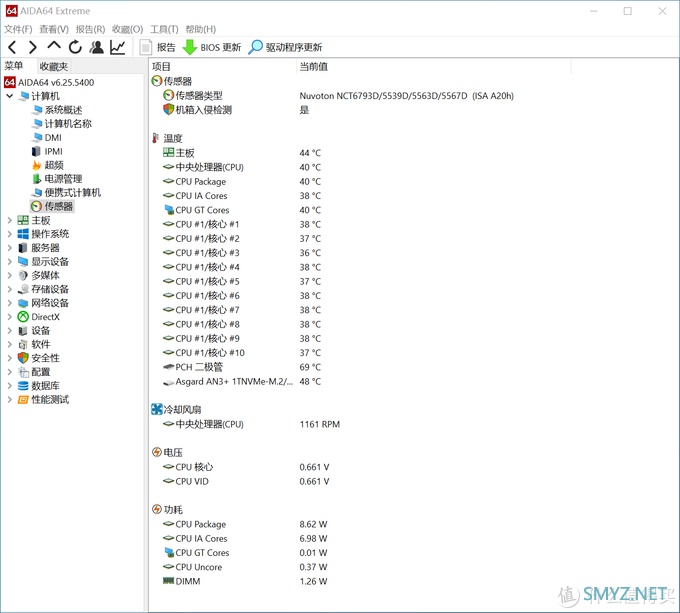Select the 传感器类型 row
Image resolution: width=680 pixels, height=613 pixels.
[338, 95]
